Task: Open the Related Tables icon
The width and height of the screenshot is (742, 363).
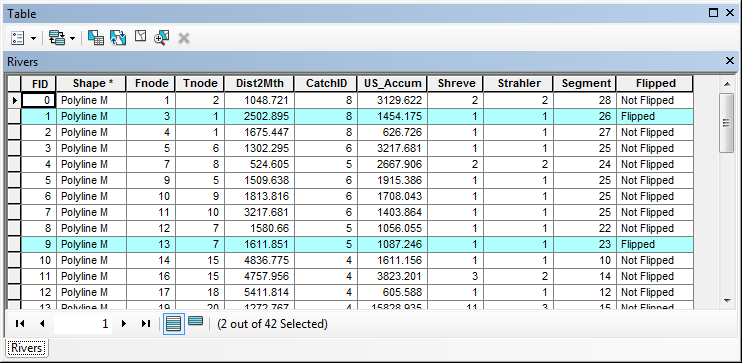Action: tap(57, 38)
